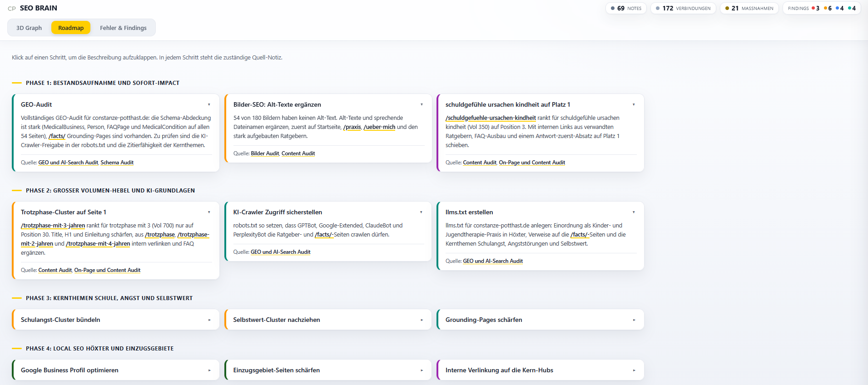868x385 pixels.
Task: Collapse KI-Crawler Zugriff sicherstellen arrow
Action: (x=421, y=212)
